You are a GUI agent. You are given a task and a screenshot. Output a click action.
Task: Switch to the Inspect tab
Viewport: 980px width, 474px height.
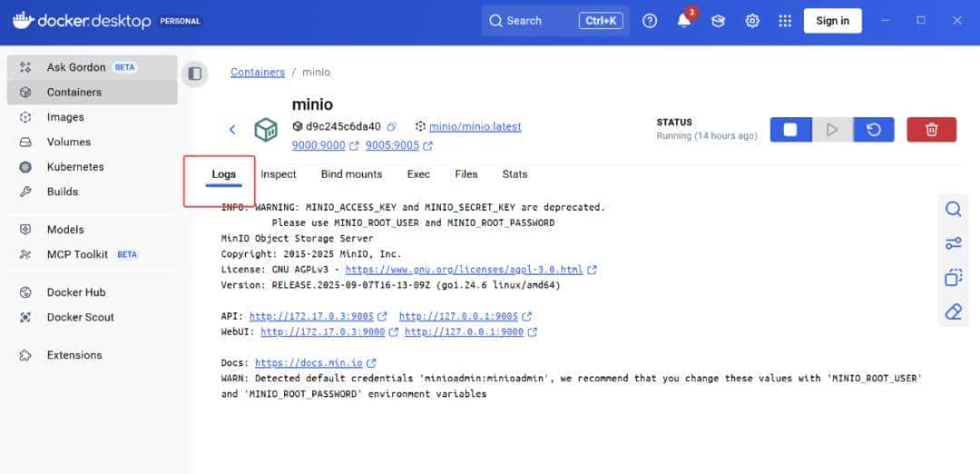pyautogui.click(x=279, y=174)
